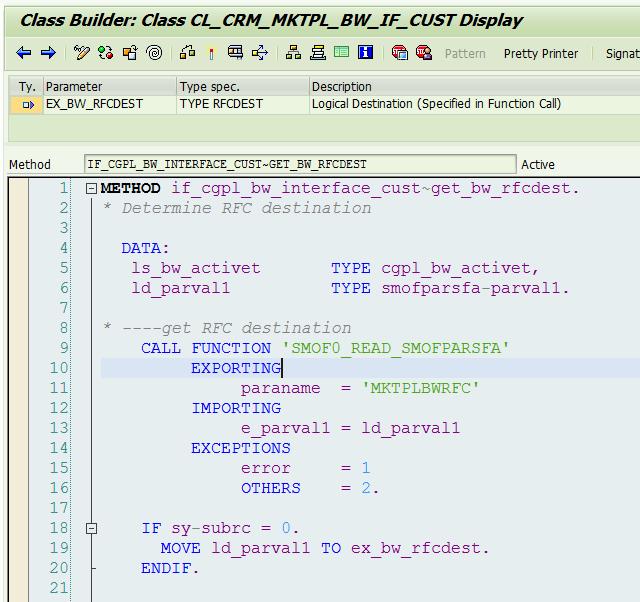This screenshot has height=602, width=640.
Task: Click the EXCEPTIONS keyword on line 14
Action: click(x=241, y=448)
